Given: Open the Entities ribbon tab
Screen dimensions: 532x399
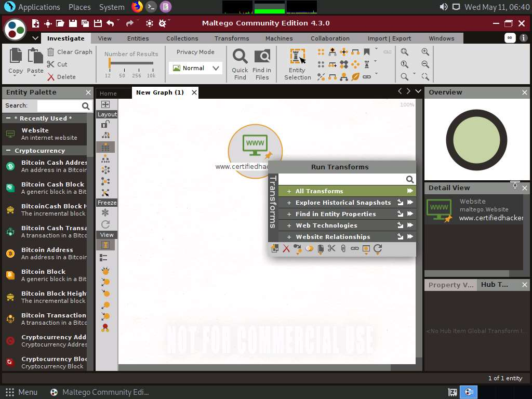Looking at the screenshot, I should coord(138,38).
